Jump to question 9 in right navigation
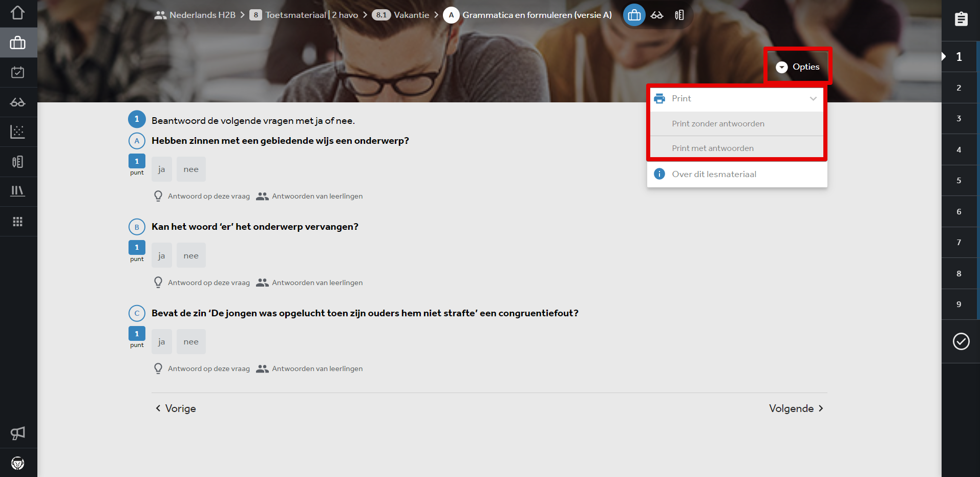Viewport: 980px width, 477px height. (959, 304)
